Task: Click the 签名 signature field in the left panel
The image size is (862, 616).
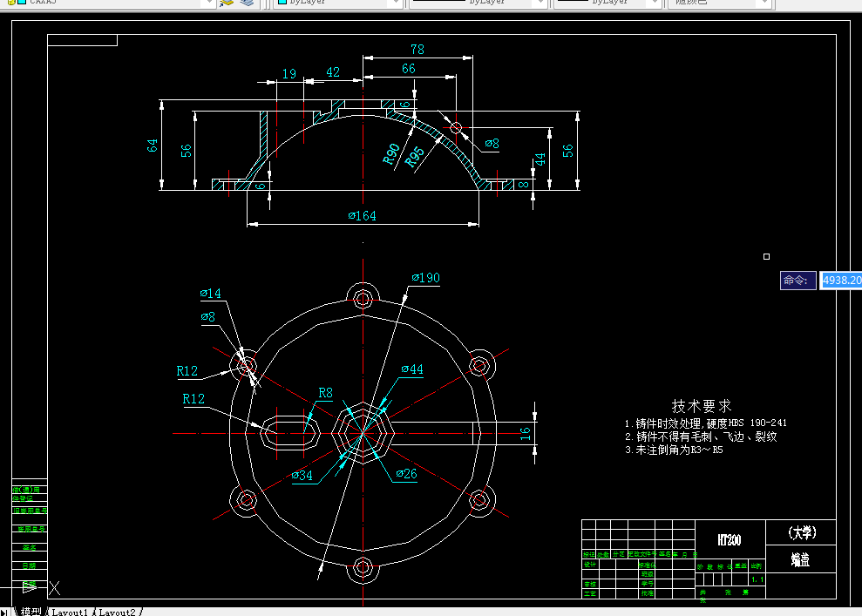Action: [29, 547]
